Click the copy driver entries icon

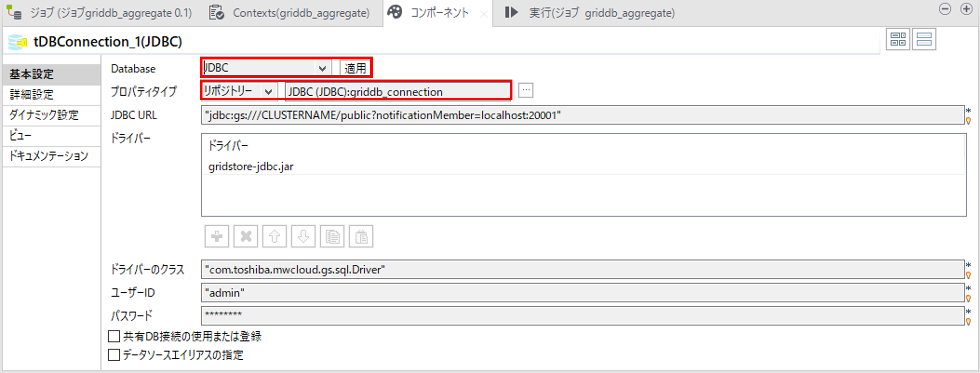point(332,236)
